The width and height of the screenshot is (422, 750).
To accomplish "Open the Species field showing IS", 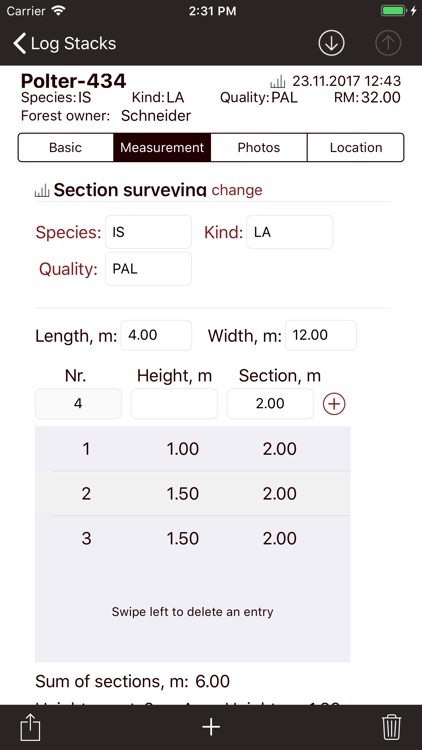I will click(x=148, y=232).
